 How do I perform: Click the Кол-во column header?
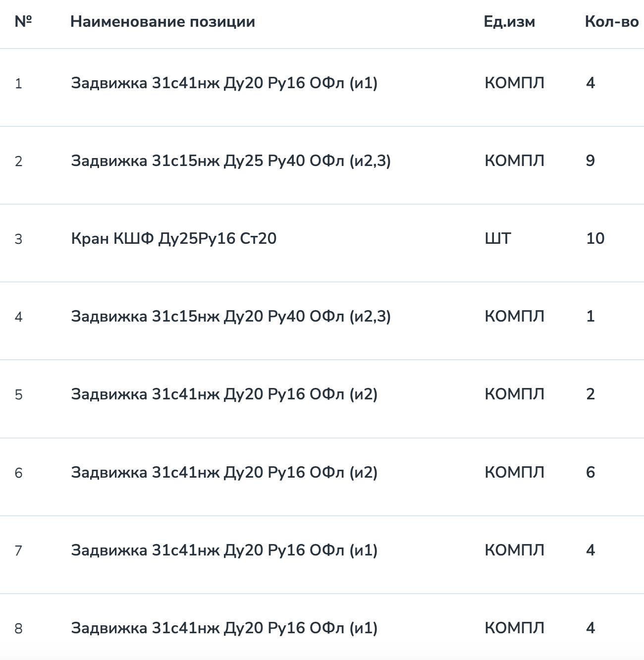pyautogui.click(x=612, y=22)
